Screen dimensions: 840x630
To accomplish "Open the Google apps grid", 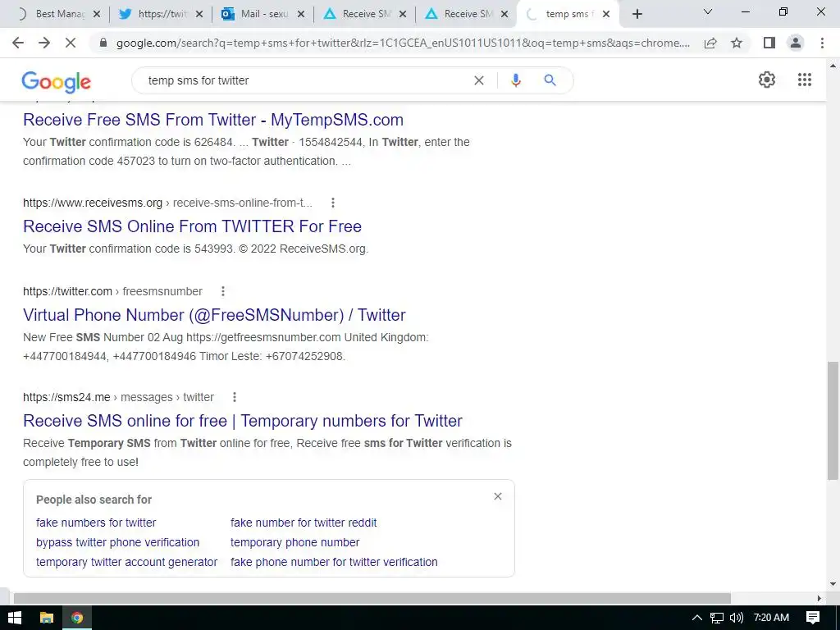I will pyautogui.click(x=804, y=80).
